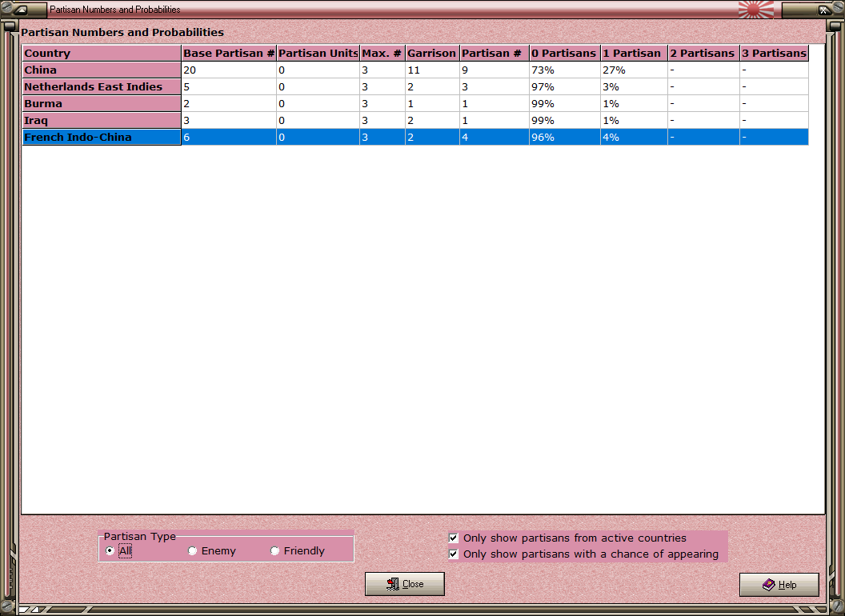Click Netherlands East Indies 3% one-partisan cell

pos(634,86)
